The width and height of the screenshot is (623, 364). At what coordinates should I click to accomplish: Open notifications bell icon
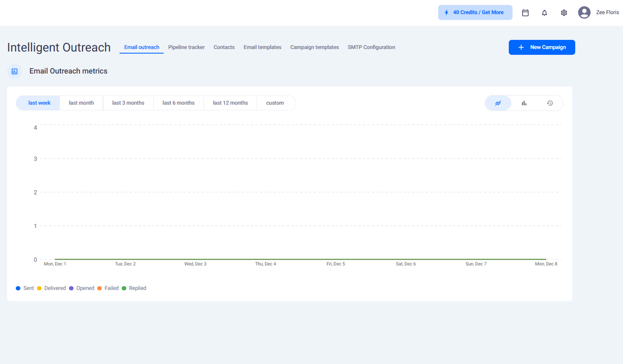544,13
